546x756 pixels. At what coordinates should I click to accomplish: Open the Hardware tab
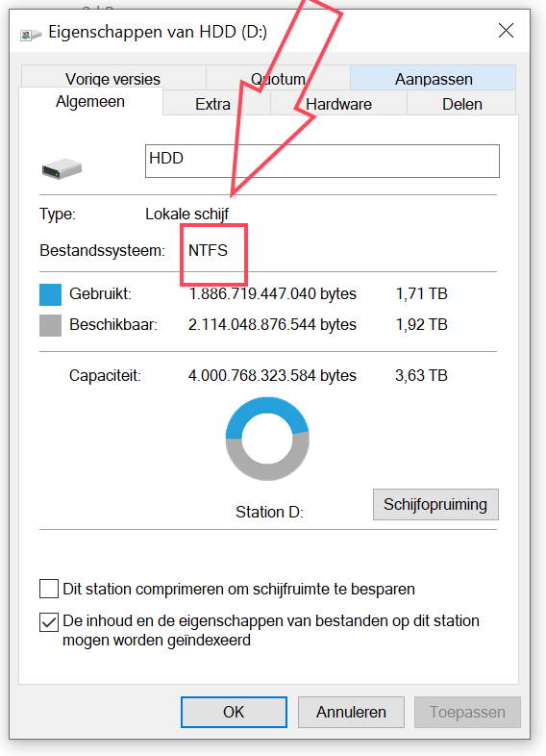coord(338,103)
